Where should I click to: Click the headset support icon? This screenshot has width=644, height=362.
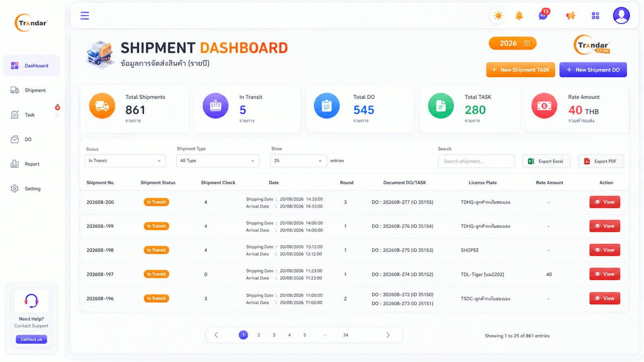31,301
